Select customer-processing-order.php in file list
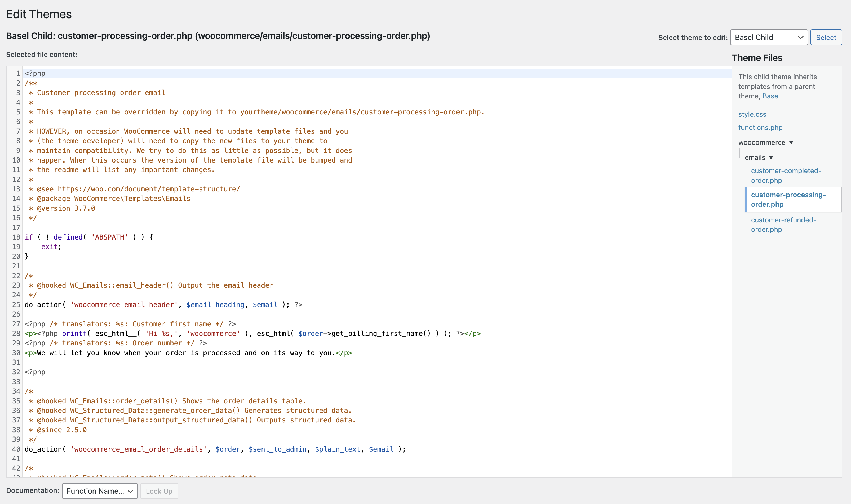This screenshot has height=504, width=851. [x=788, y=199]
